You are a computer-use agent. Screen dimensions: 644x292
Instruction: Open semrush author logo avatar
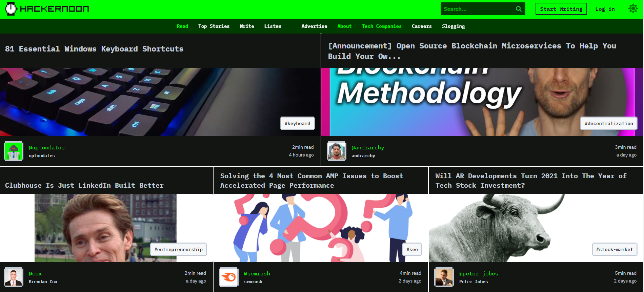pos(229,277)
